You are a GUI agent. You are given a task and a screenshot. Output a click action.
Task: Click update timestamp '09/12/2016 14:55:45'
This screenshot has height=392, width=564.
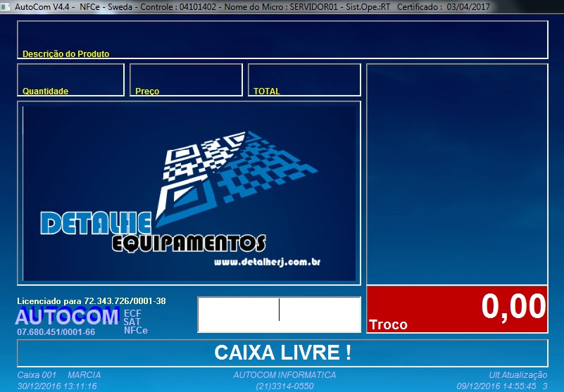point(496,386)
